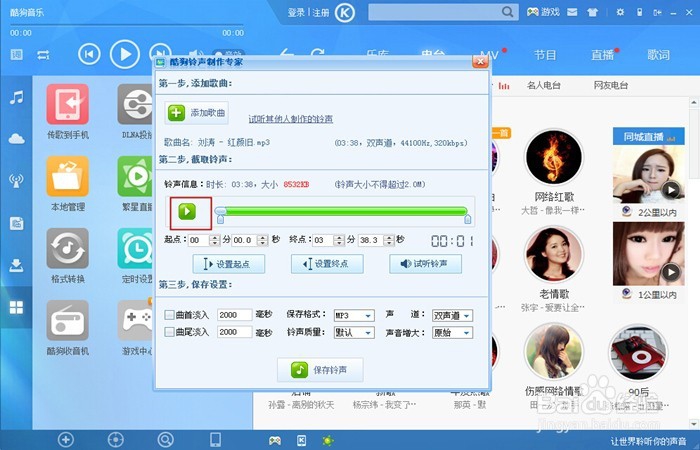Click the end handle on green trim slider
Image resolution: width=700 pixels, height=450 pixels.
(x=467, y=219)
